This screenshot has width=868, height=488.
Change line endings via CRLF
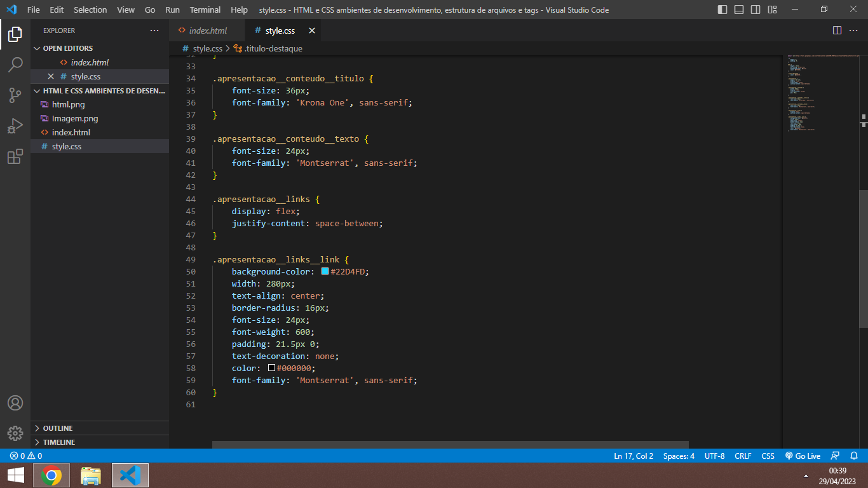pyautogui.click(x=743, y=456)
